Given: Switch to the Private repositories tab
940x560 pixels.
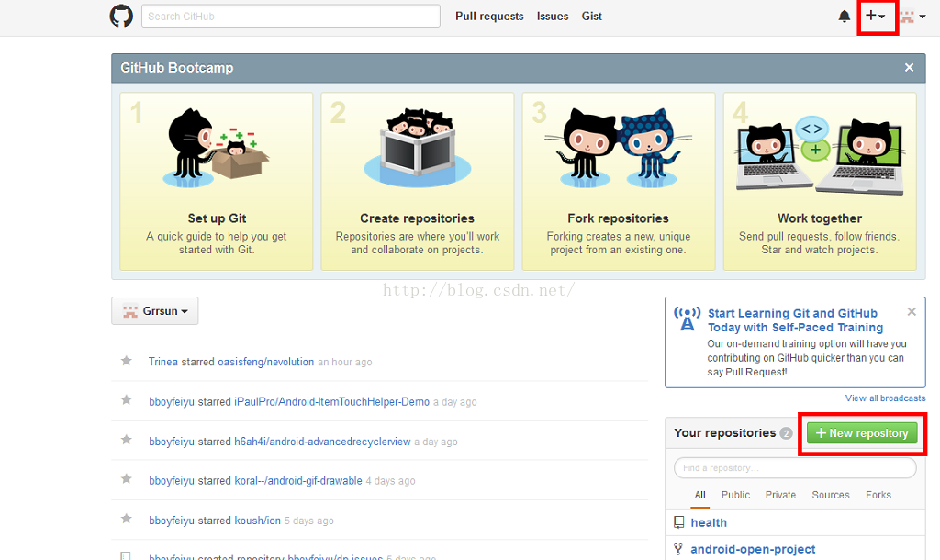Looking at the screenshot, I should (780, 495).
